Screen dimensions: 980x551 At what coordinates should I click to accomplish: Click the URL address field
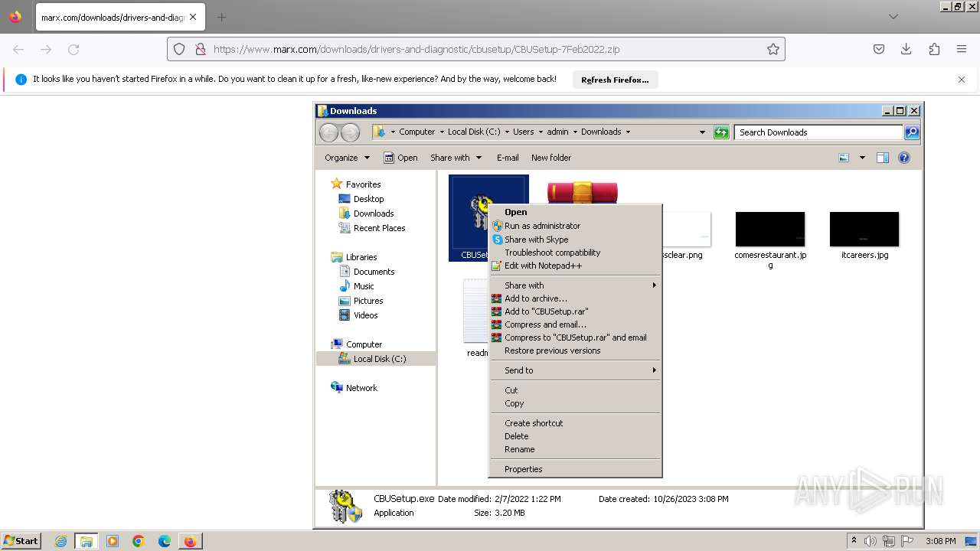click(x=476, y=49)
